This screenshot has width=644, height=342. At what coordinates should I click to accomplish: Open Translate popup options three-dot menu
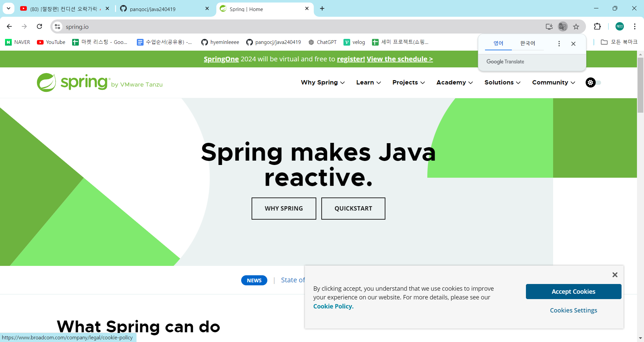(559, 44)
